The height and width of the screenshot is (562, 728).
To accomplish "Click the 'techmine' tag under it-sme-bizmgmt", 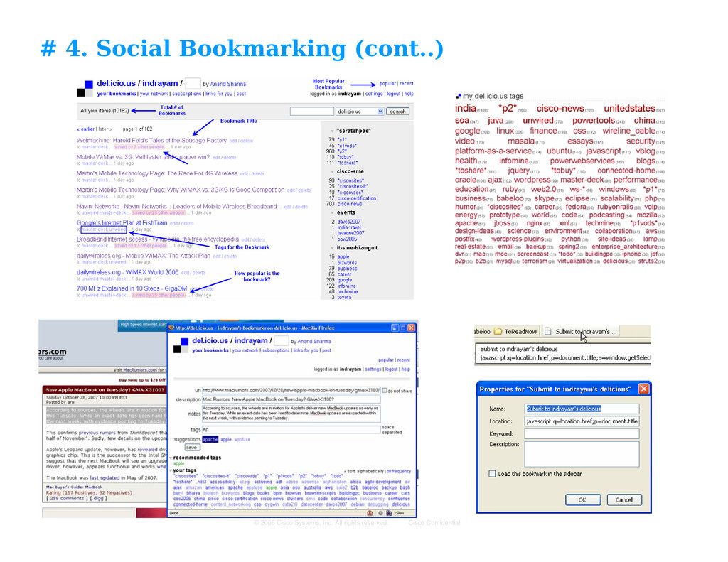I will tap(347, 291).
